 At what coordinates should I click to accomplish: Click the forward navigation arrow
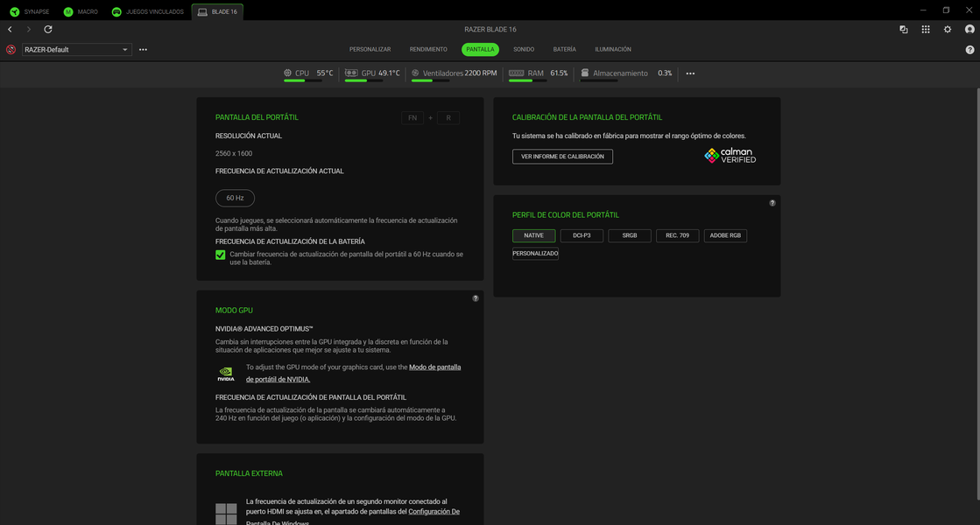29,30
